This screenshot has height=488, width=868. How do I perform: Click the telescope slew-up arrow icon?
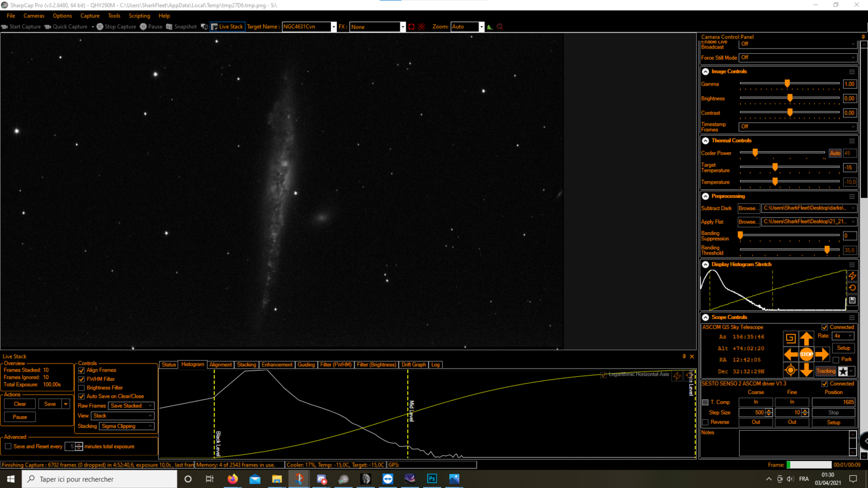807,338
